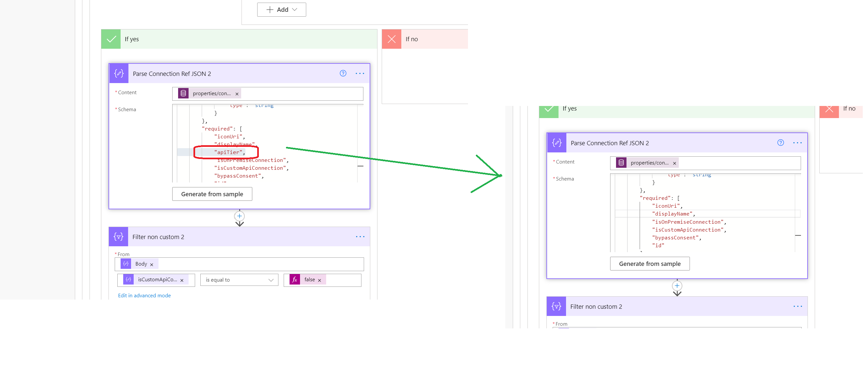Open the help icon on Parse Connection Ref JSON 2
This screenshot has height=382, width=868.
coord(343,73)
